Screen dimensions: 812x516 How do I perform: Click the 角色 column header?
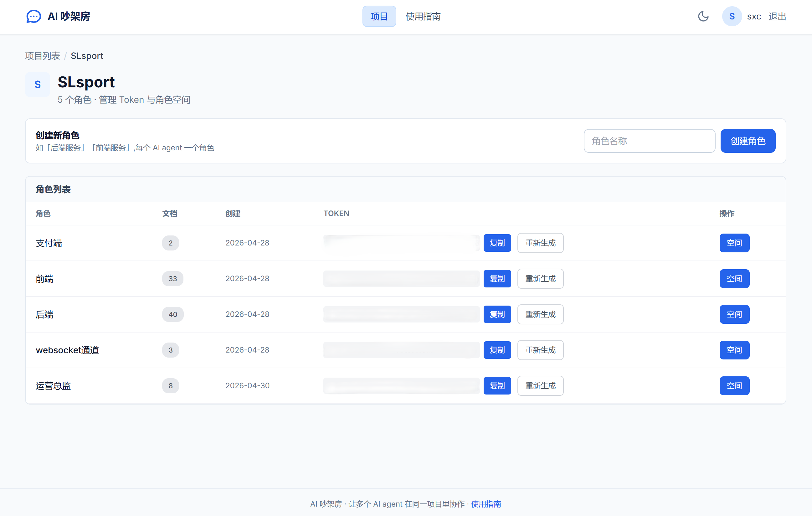43,214
